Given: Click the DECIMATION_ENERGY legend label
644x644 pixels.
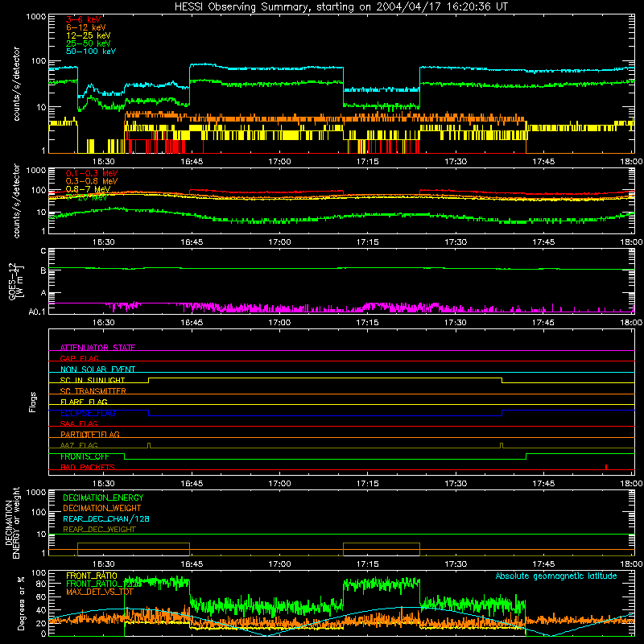Looking at the screenshot, I should (x=103, y=497).
